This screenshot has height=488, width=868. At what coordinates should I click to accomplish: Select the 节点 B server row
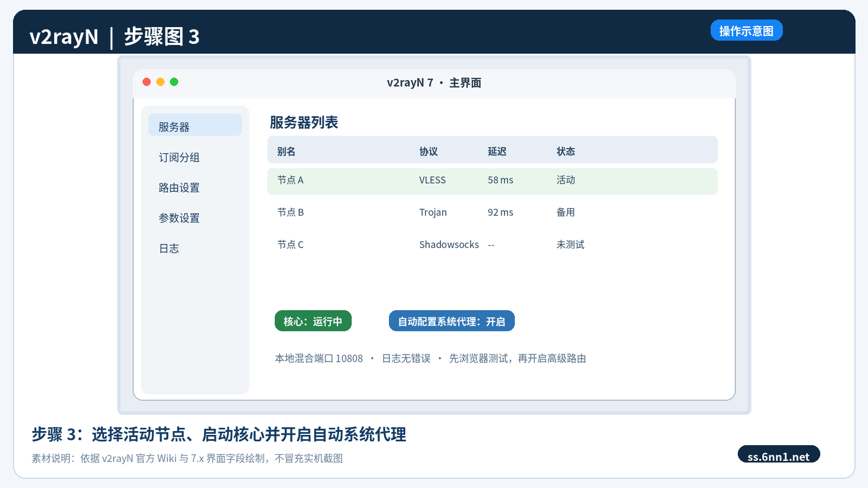point(493,213)
